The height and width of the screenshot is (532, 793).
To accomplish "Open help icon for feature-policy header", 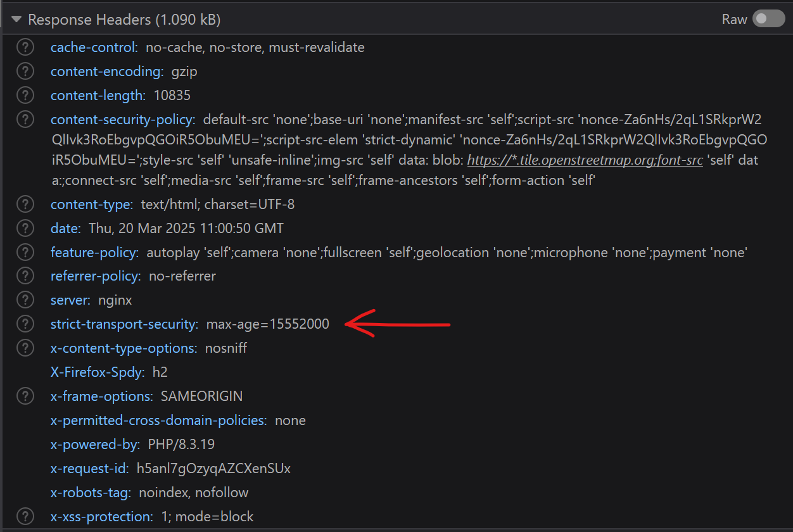I will tap(25, 253).
